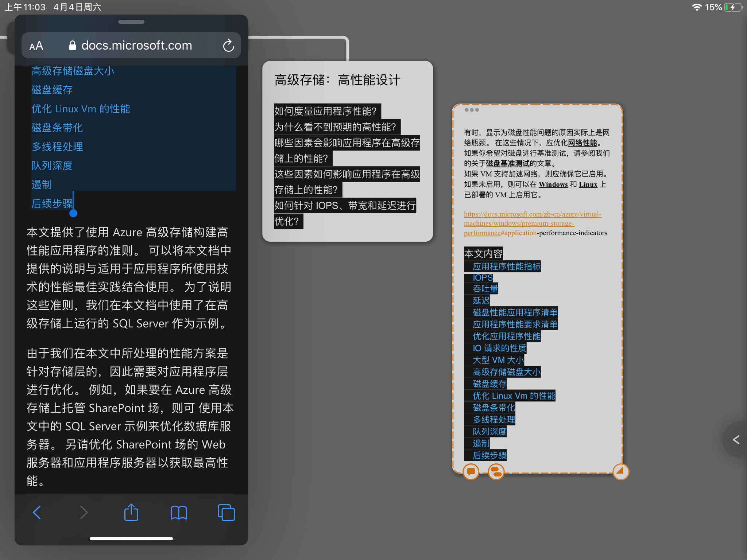Open the 磁盘条带化 link in Safari
This screenshot has width=747, height=560.
[x=57, y=128]
